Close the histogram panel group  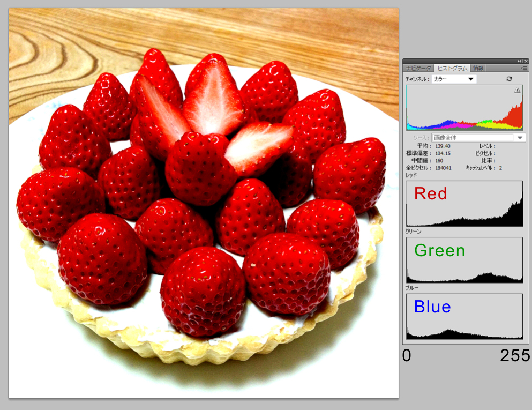tap(526, 61)
